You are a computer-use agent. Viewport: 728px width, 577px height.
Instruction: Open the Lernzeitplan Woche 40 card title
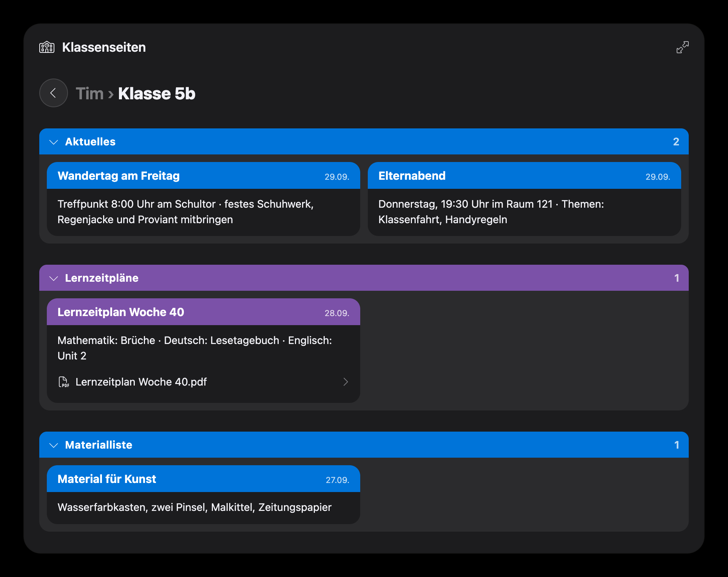coord(121,312)
